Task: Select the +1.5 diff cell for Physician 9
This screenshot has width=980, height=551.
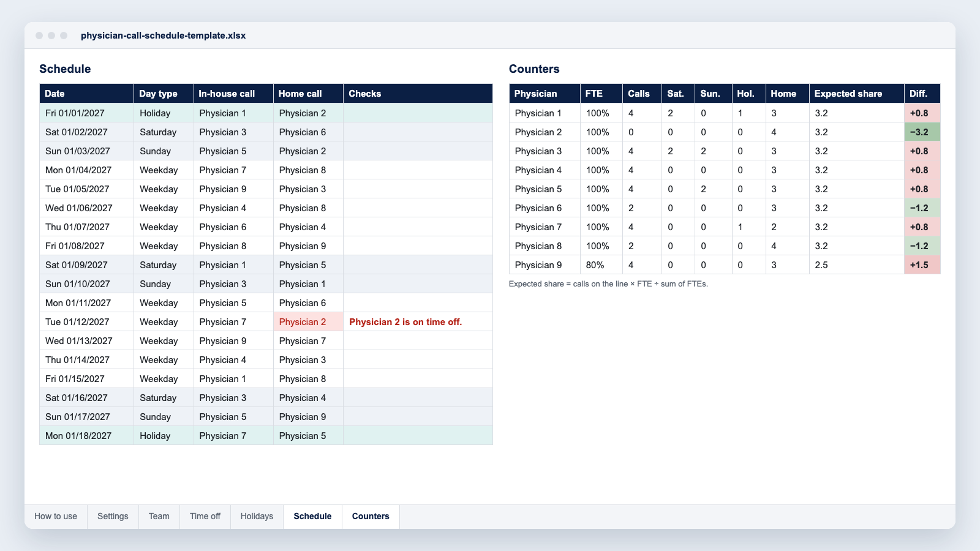Action: click(922, 265)
